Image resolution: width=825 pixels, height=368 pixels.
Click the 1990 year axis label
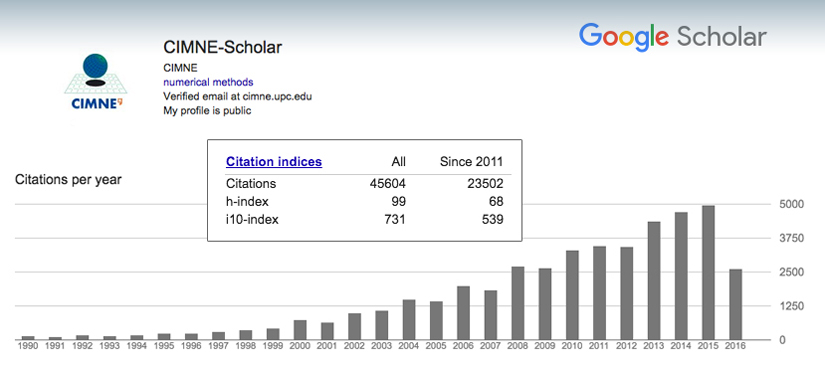28,346
